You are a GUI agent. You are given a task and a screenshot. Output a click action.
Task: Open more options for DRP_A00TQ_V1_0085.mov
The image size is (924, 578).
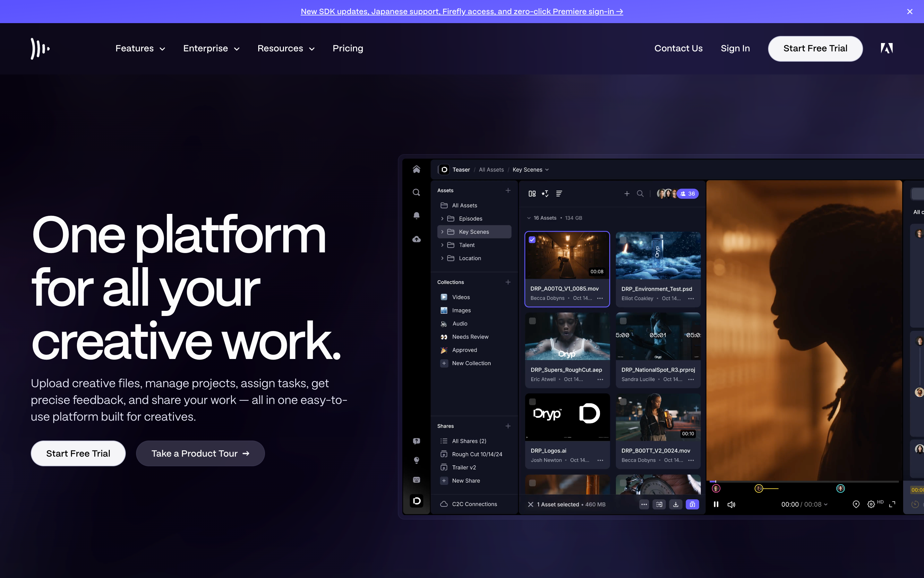pyautogui.click(x=600, y=298)
